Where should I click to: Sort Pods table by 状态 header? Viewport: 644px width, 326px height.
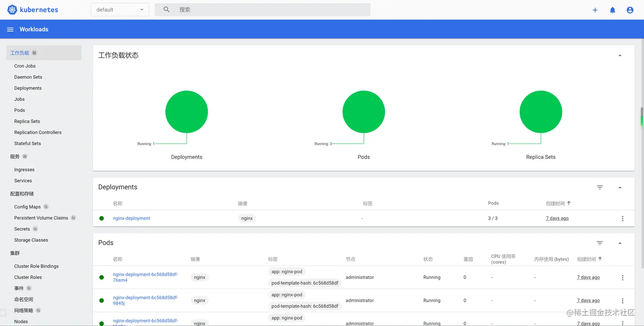(428, 259)
